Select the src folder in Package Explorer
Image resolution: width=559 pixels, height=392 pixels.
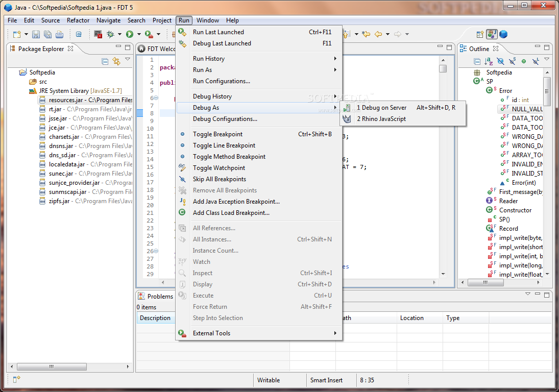coord(38,82)
